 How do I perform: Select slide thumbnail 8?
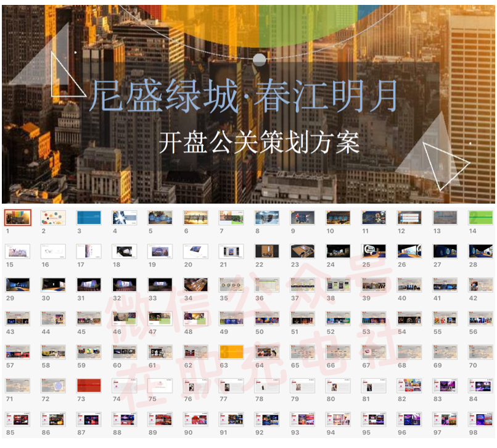[267, 218]
